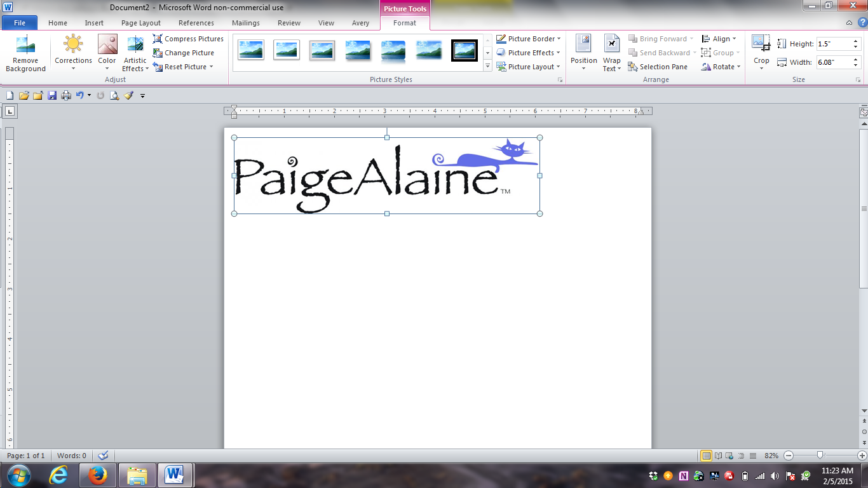
Task: Switch to the Mailings tab
Action: point(245,23)
